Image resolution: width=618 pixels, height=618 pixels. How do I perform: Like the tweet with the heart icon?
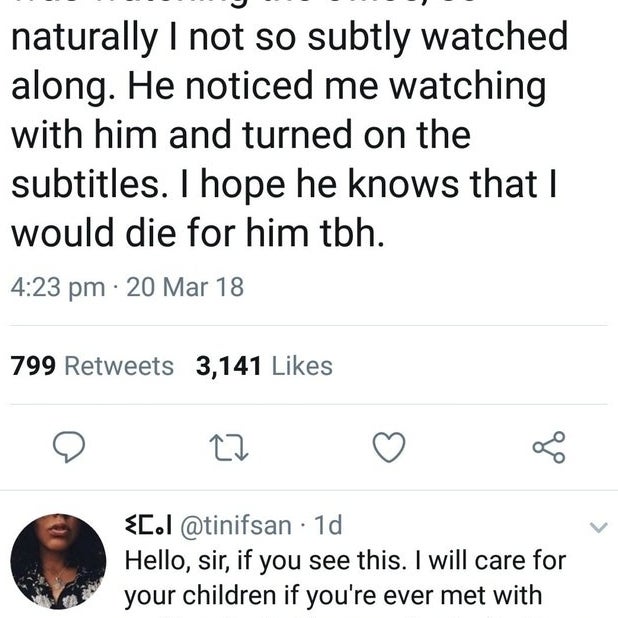(x=389, y=447)
